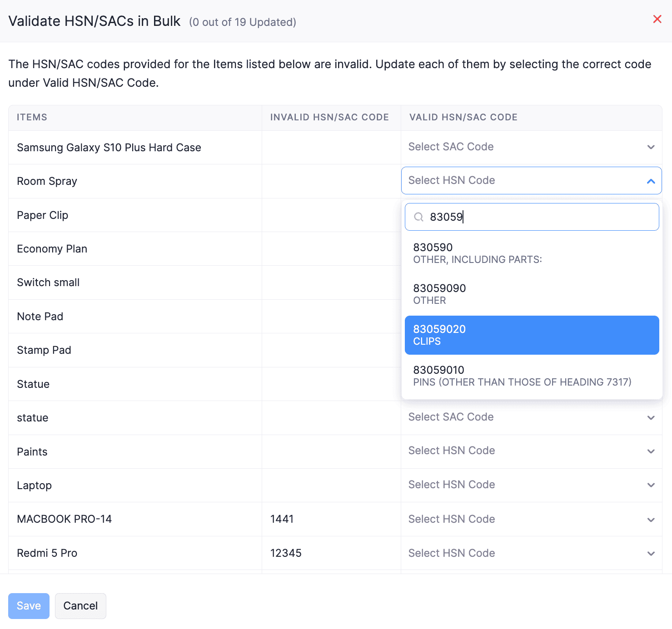Open Redmi 5 Pro HSN Code chevron
Screen dimensions: 672x629
tap(651, 553)
